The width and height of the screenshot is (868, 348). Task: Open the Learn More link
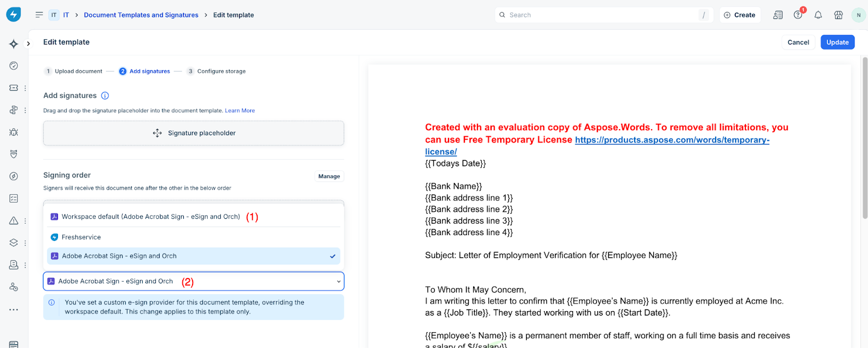click(240, 111)
